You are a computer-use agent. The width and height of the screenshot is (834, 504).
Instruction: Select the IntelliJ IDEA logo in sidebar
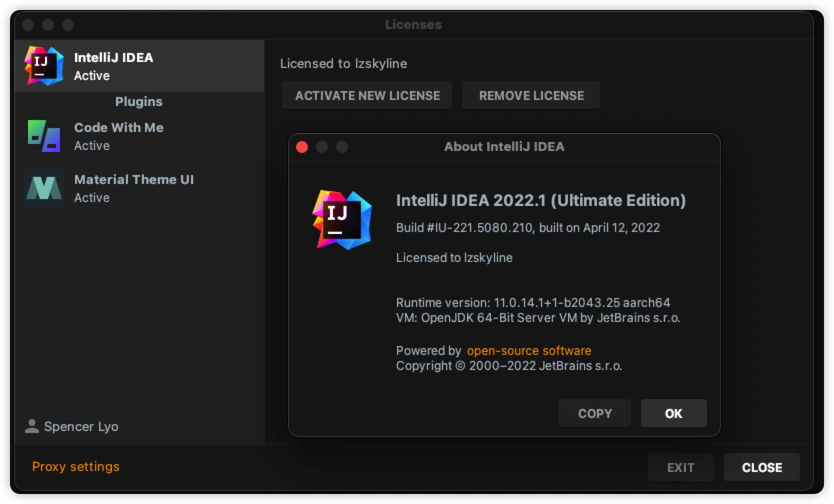[44, 66]
